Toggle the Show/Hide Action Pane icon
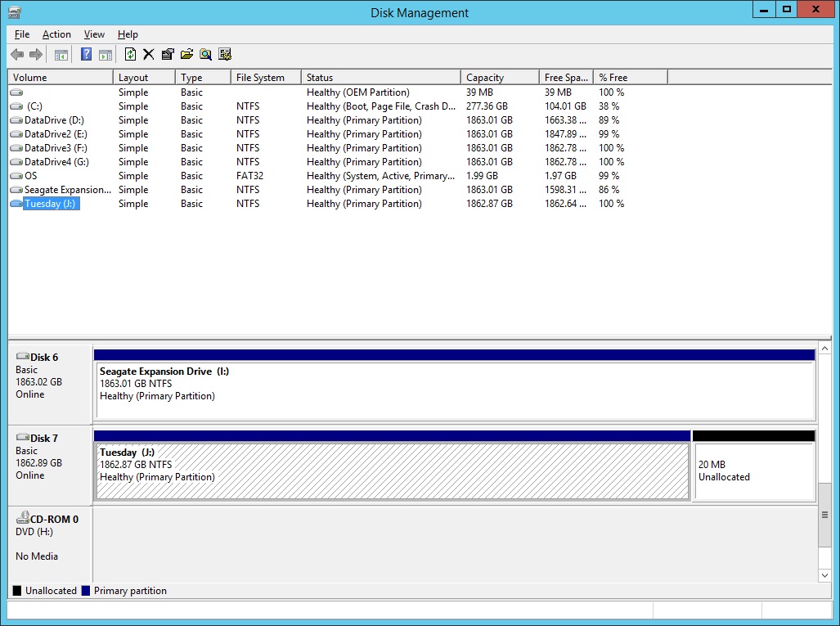This screenshot has height=626, width=840. click(106, 54)
